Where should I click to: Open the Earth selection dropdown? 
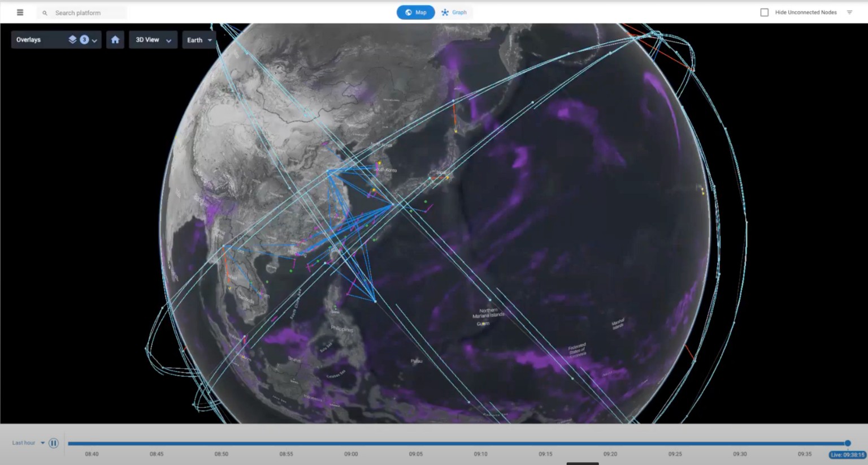point(199,40)
